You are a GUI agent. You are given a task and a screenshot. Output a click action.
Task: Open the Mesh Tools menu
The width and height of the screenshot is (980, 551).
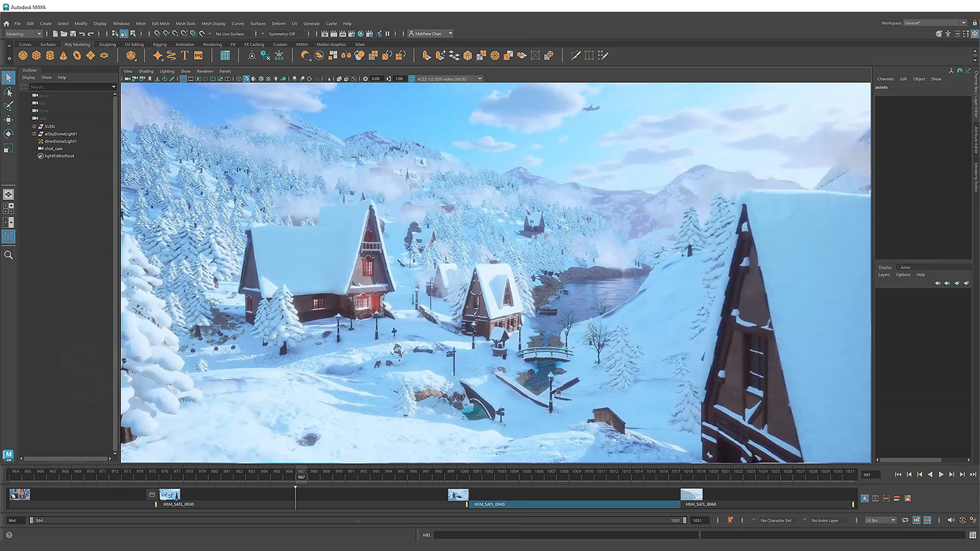[185, 24]
